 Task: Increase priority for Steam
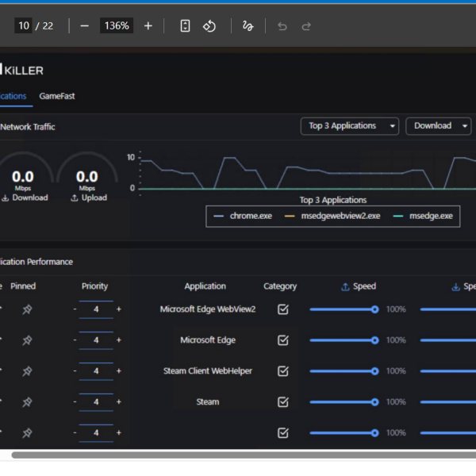click(119, 401)
